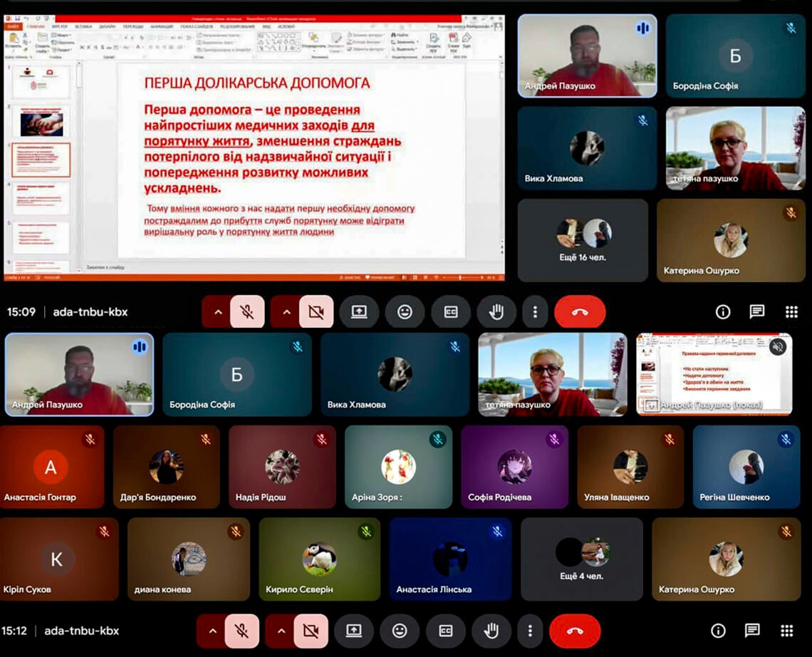This screenshot has width=812, height=657.
Task: Raise hand in the 15:12 toolbar
Action: click(491, 631)
